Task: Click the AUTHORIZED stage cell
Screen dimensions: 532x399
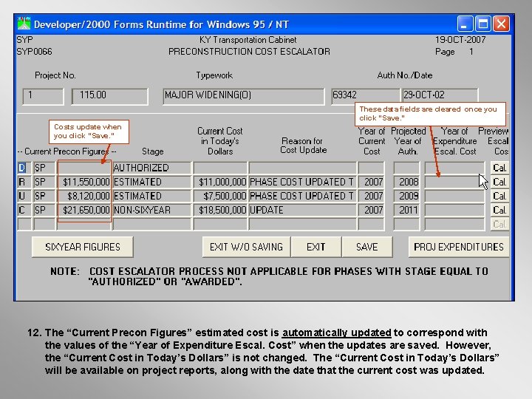Action: (x=152, y=168)
